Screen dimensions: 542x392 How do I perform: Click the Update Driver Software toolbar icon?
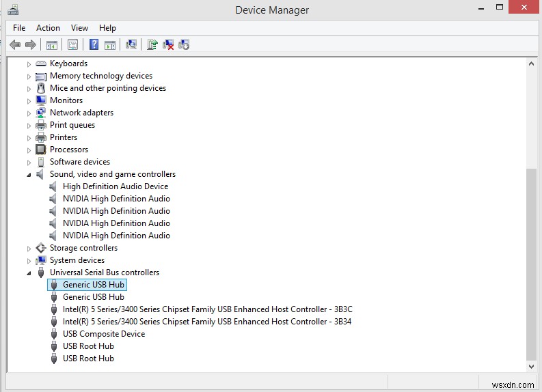pos(152,44)
